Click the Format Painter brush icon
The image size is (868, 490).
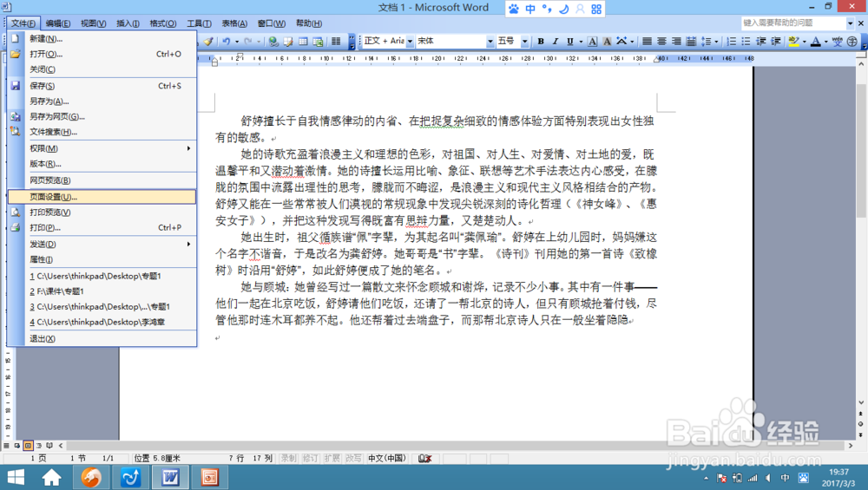(x=208, y=42)
